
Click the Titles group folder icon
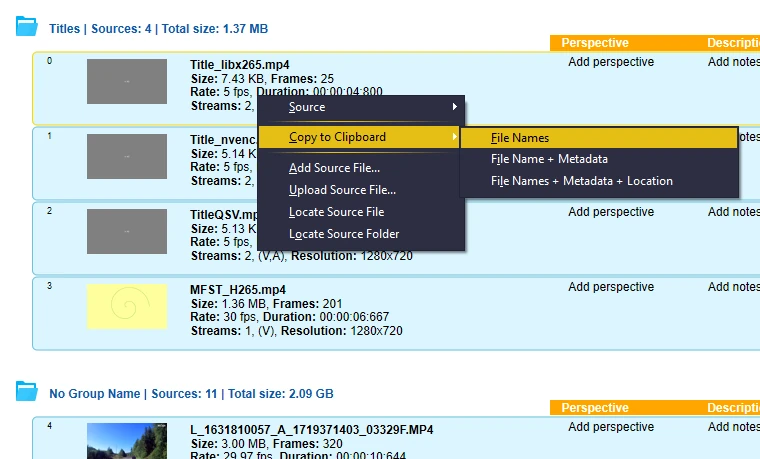click(x=26, y=26)
